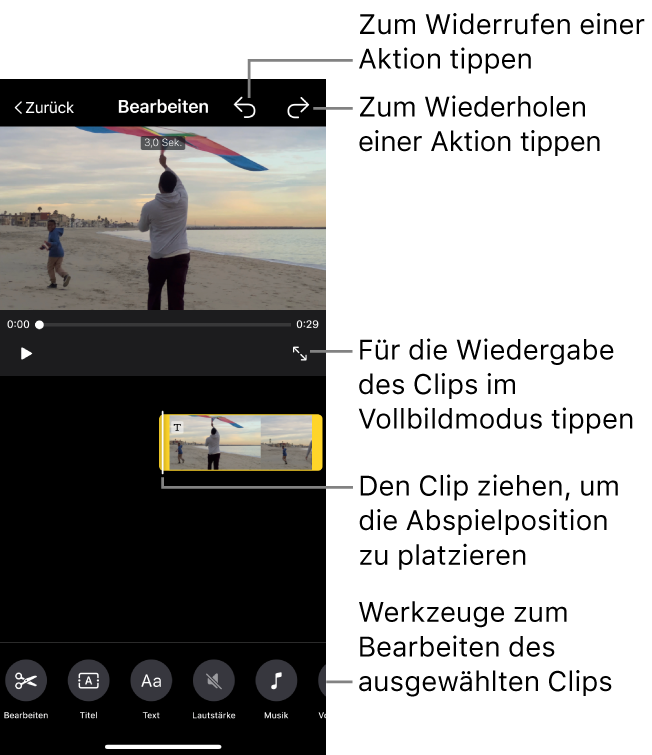Click the 3,0 Sek. duration label
Image resolution: width=652 pixels, height=755 pixels.
pos(163,143)
